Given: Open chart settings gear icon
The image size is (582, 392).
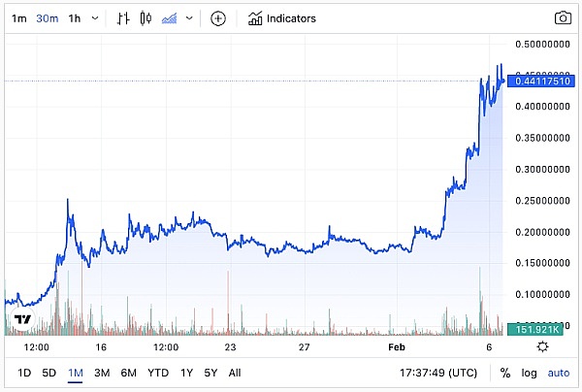Looking at the screenshot, I should click(542, 347).
